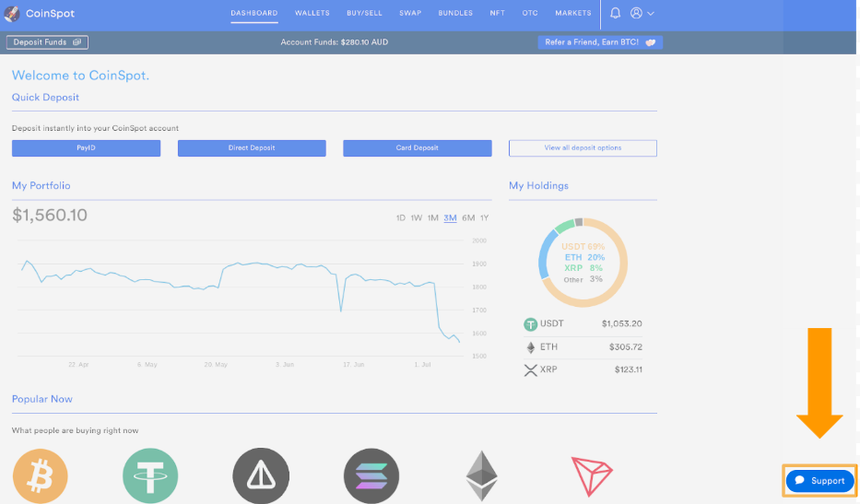Switch to the Swap tab
860x504 pixels.
(x=410, y=13)
